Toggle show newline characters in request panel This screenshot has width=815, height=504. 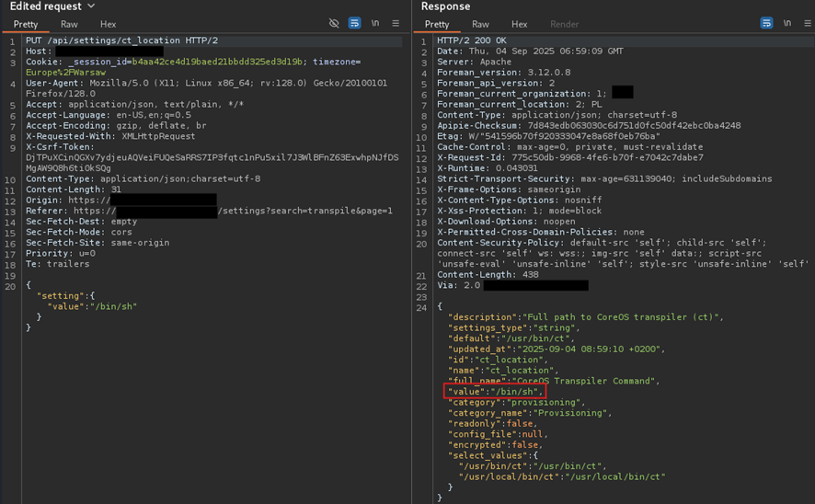[x=375, y=23]
